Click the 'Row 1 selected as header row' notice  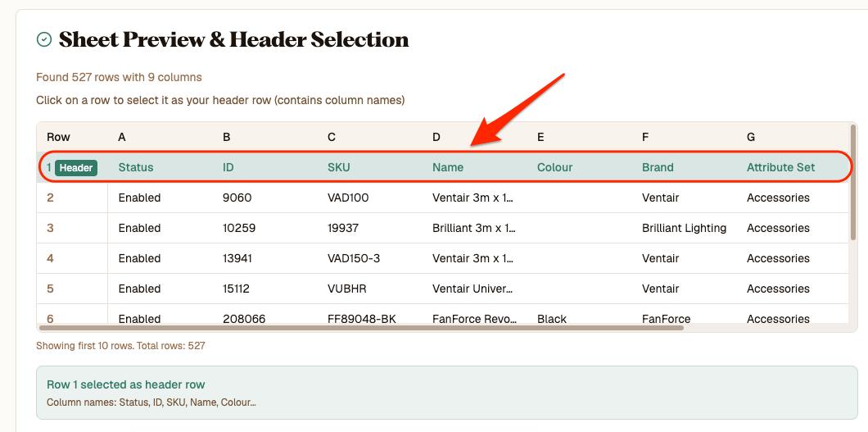pos(447,393)
